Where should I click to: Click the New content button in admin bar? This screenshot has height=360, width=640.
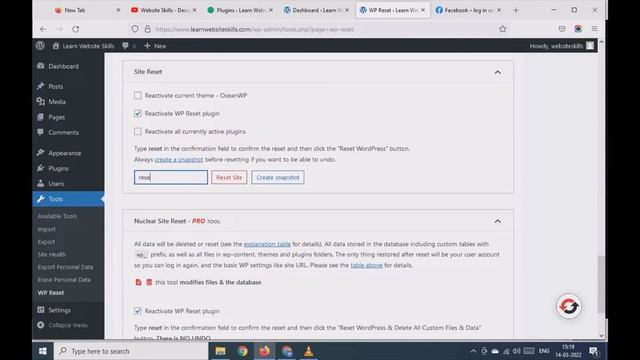(155, 46)
